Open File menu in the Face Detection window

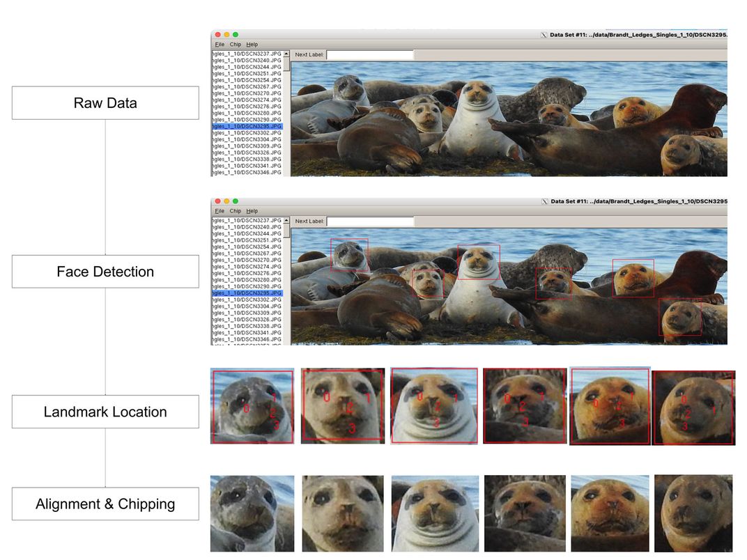point(220,211)
